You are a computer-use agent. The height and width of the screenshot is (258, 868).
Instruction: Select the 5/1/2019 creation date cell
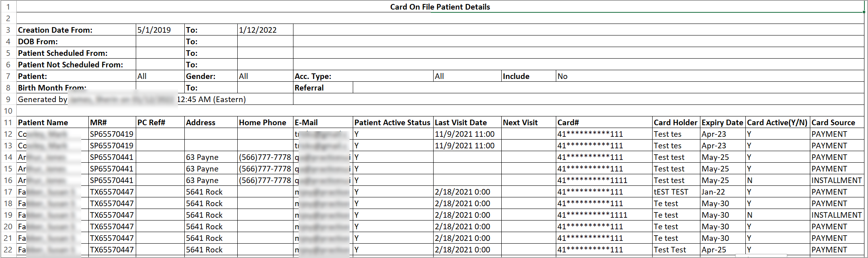click(154, 30)
